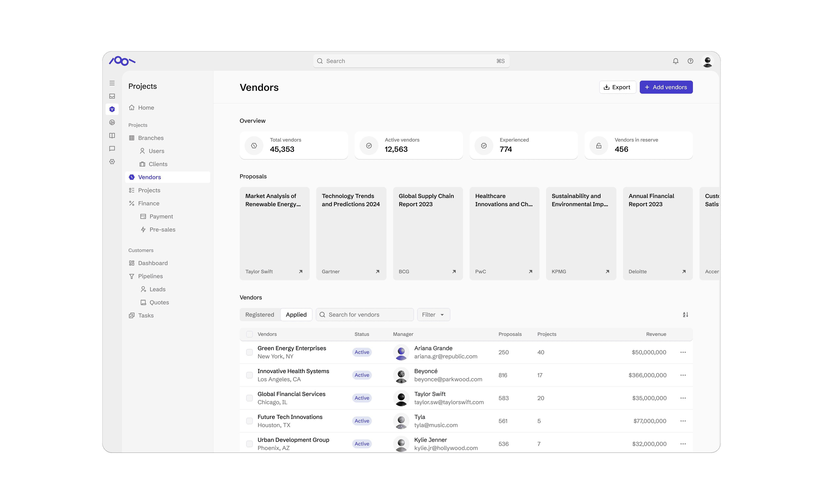The height and width of the screenshot is (504, 823).
Task: Select Dashboard in the sidebar menu
Action: tap(153, 263)
